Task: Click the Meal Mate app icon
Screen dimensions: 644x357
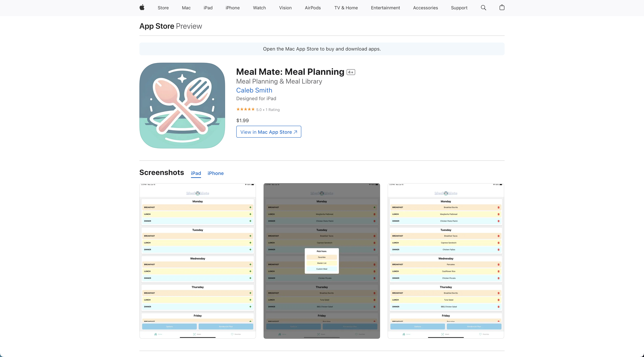Action: pyautogui.click(x=182, y=105)
